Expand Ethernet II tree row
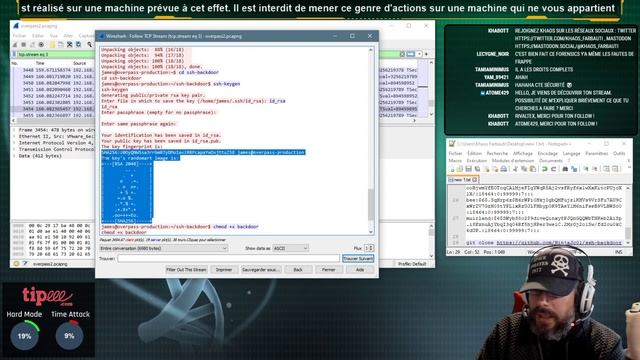 14,137
